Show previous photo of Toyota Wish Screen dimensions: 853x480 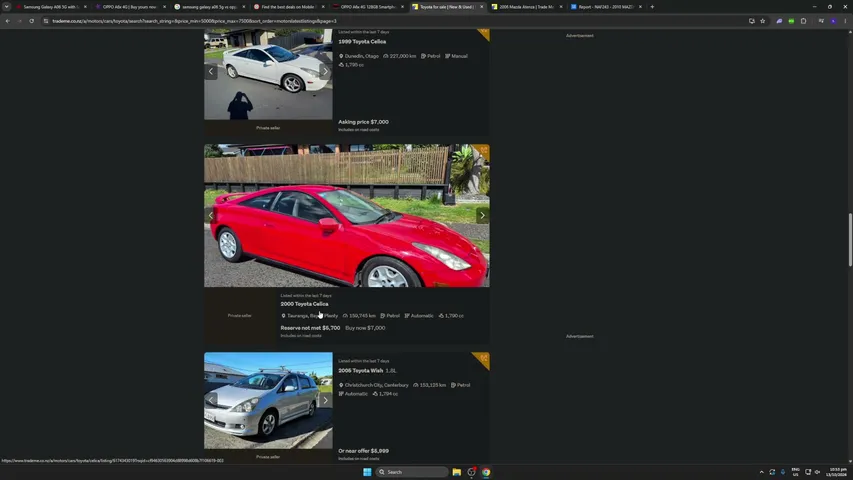pos(211,401)
